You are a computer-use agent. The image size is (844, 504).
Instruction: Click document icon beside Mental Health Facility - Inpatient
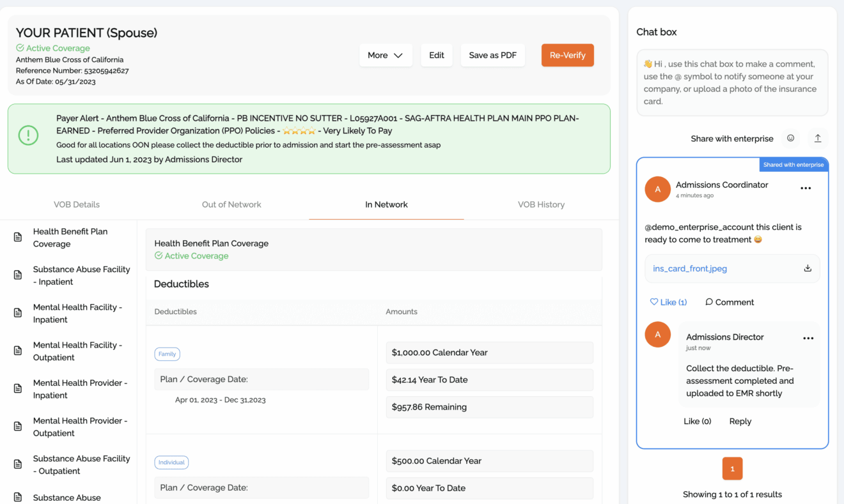pos(18,313)
